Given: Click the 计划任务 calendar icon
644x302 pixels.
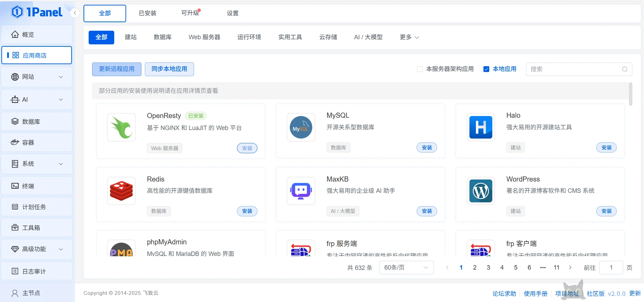Looking at the screenshot, I should (15, 207).
